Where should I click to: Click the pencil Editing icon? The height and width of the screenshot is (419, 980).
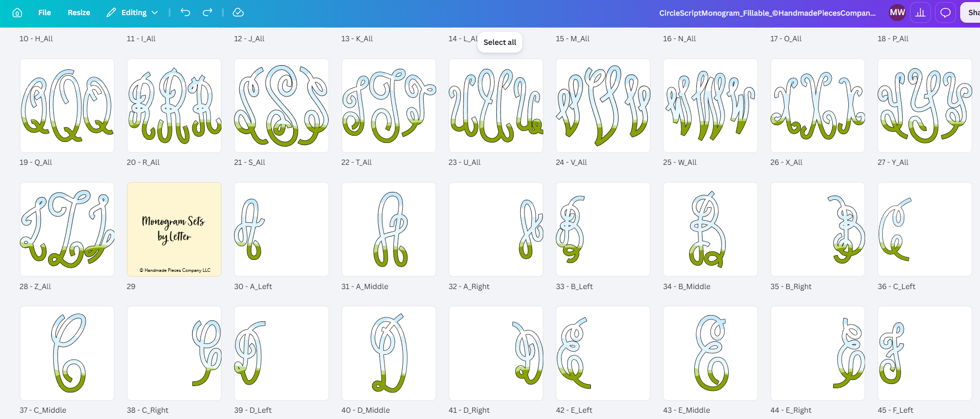point(111,13)
